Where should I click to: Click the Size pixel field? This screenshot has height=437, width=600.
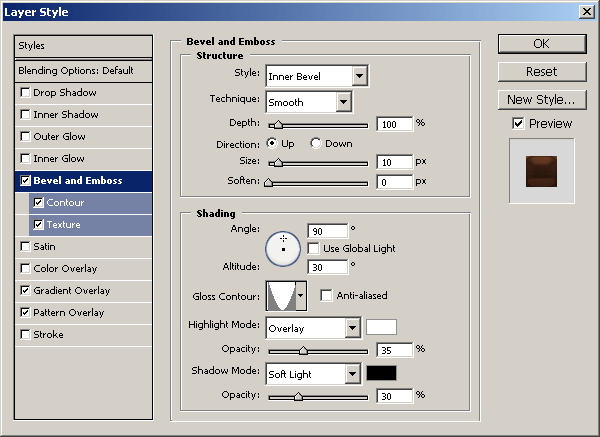coord(395,162)
